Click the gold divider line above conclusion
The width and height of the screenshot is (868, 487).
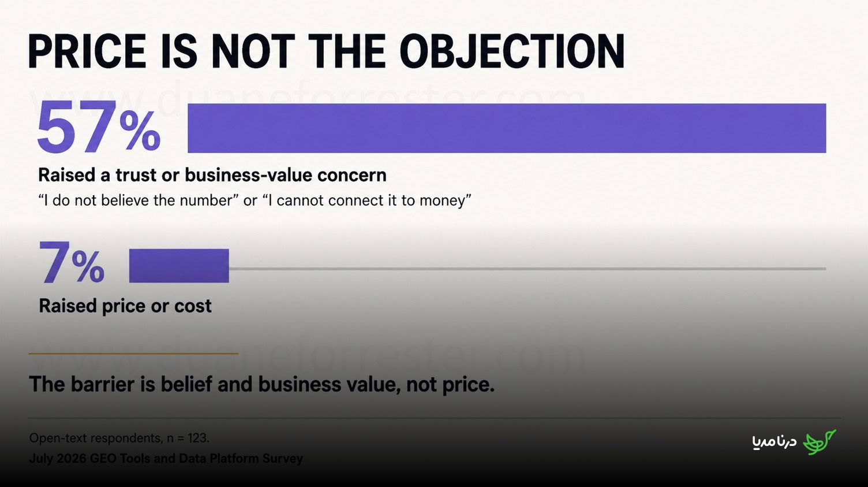[133, 353]
